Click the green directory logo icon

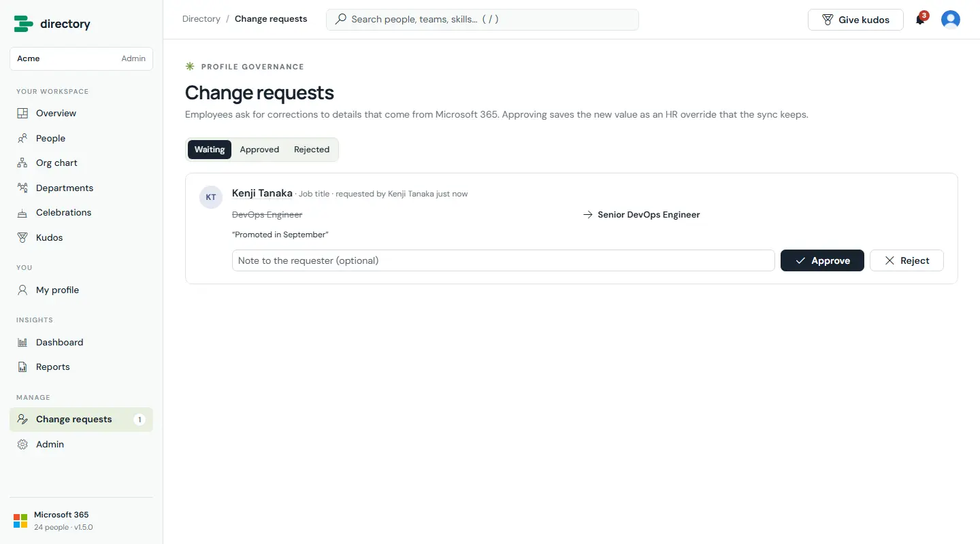(x=24, y=24)
